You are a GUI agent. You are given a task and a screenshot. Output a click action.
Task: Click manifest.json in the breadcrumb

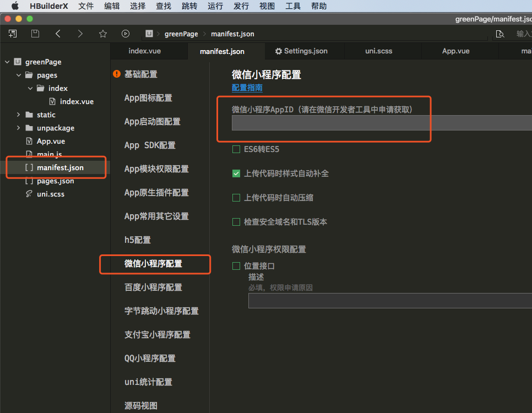coord(232,34)
